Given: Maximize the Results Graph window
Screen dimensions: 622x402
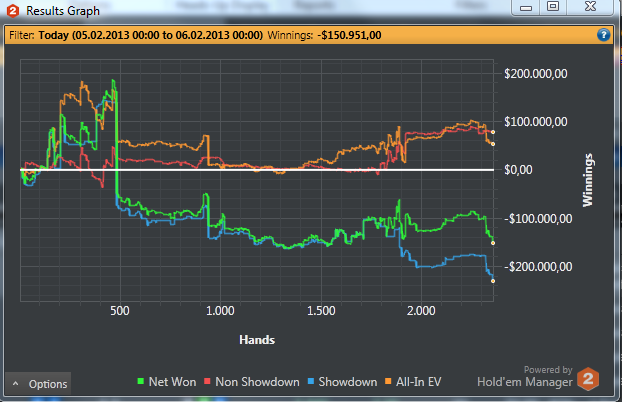Looking at the screenshot, I should [553, 7].
